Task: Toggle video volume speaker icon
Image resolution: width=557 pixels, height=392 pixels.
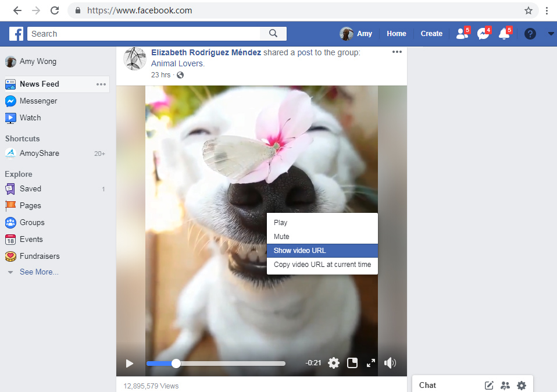Action: (x=390, y=363)
